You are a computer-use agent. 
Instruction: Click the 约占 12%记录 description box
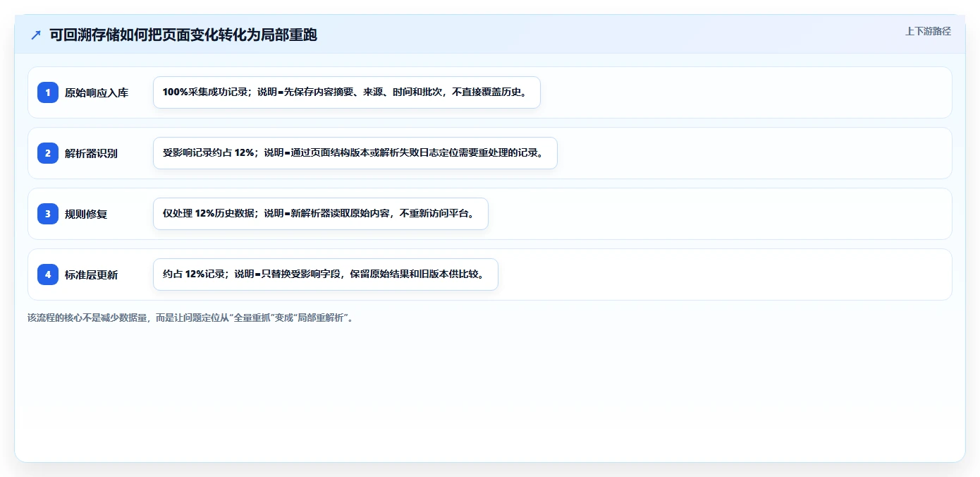tap(326, 274)
